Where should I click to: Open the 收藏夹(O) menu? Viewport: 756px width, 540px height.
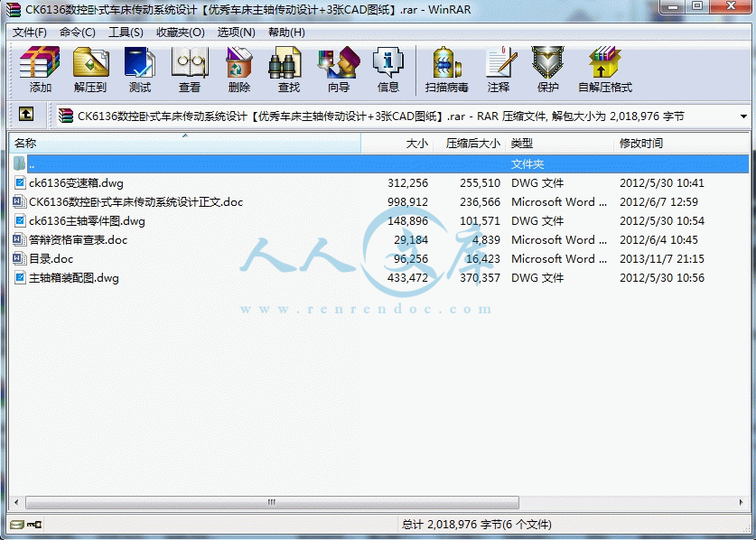coord(181,33)
